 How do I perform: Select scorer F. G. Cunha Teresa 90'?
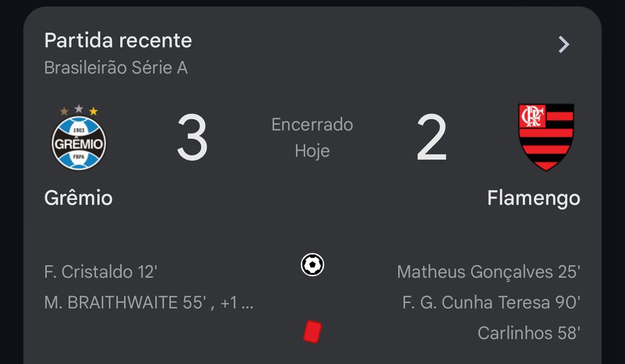491,303
